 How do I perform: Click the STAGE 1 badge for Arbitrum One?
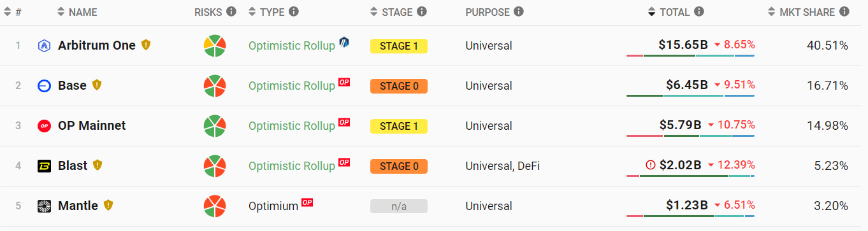[x=399, y=46]
